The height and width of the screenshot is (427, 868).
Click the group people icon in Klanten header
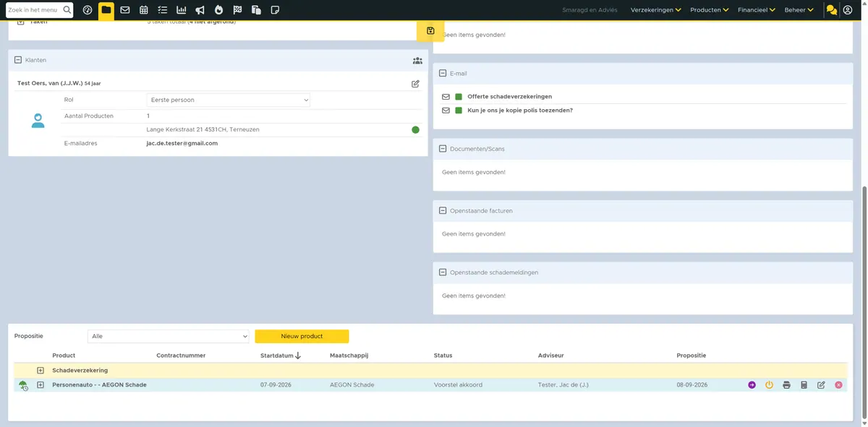tap(417, 61)
